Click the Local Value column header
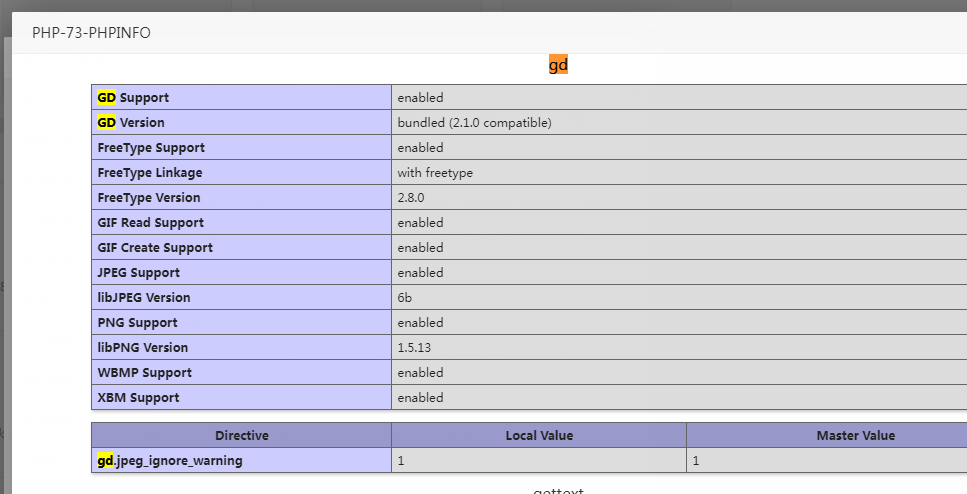The image size is (967, 494). (539, 435)
